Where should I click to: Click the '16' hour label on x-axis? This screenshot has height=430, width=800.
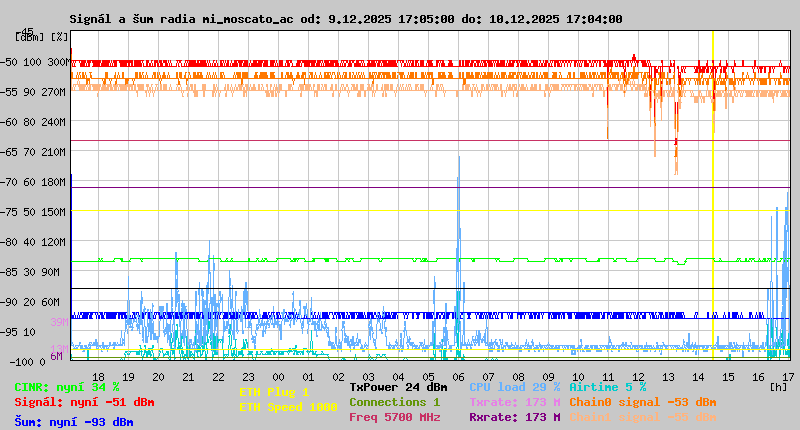758,377
